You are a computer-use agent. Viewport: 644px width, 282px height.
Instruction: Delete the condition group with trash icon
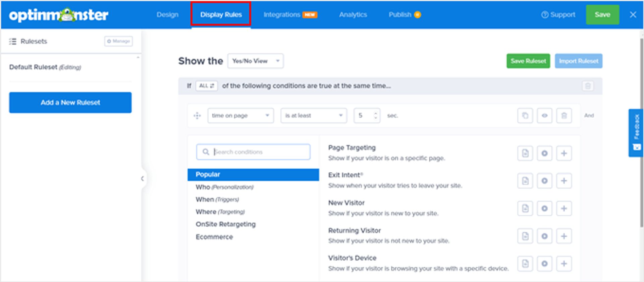click(x=588, y=86)
